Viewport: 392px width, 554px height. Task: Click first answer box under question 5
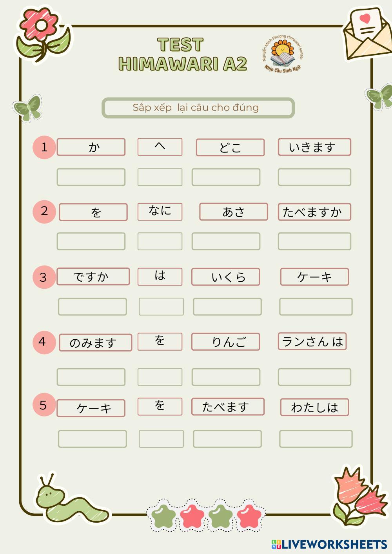[93, 439]
